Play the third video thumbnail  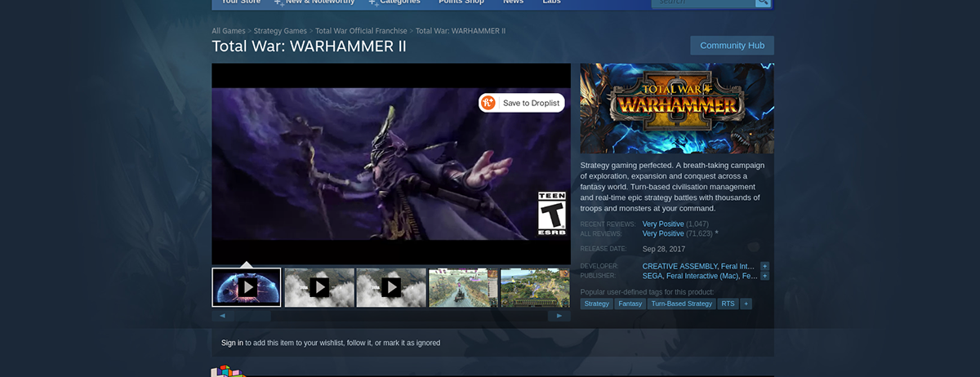tap(391, 287)
